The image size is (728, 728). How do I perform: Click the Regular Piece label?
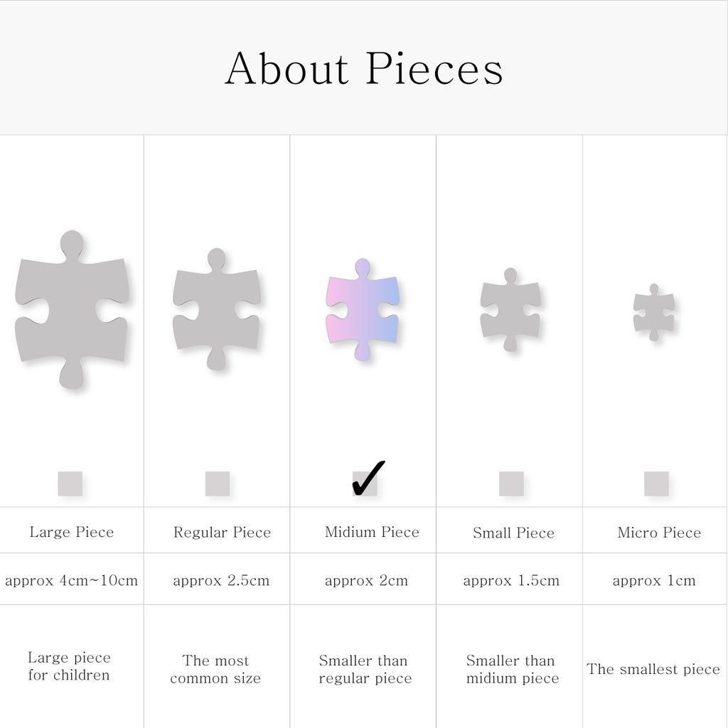(222, 532)
